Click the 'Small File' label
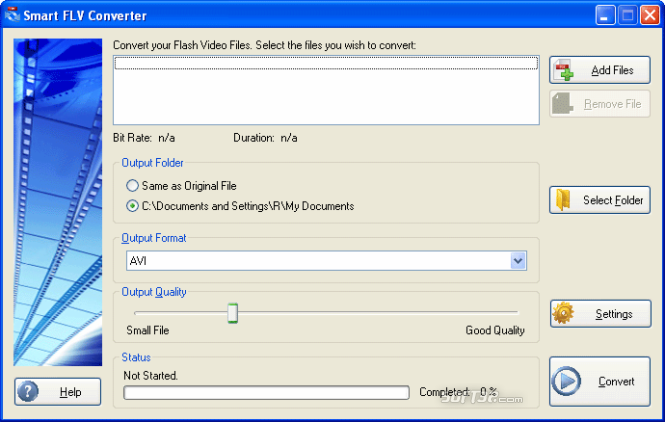The height and width of the screenshot is (422, 665). [148, 330]
